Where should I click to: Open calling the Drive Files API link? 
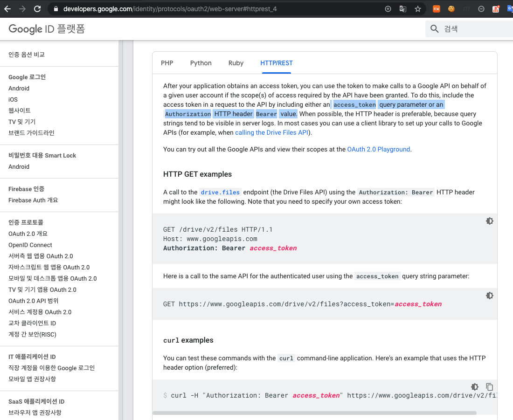[271, 132]
